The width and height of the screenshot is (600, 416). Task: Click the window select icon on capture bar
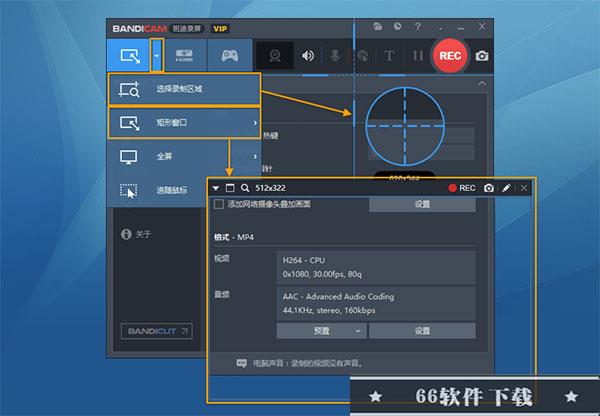pyautogui.click(x=230, y=188)
